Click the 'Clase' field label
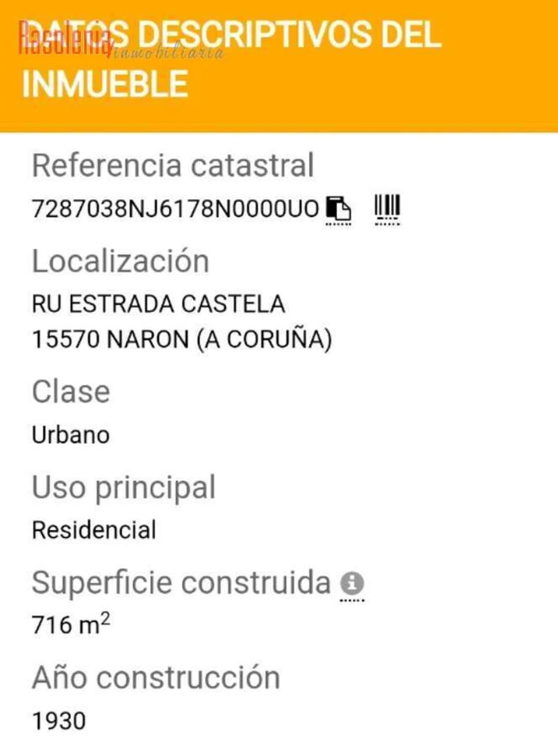The image size is (558, 756). [x=71, y=392]
